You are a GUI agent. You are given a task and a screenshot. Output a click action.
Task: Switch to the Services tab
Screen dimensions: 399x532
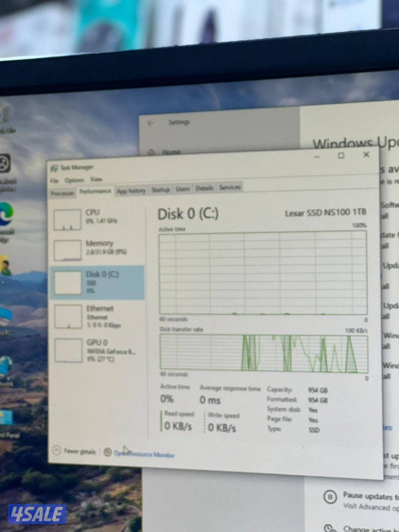pos(230,187)
